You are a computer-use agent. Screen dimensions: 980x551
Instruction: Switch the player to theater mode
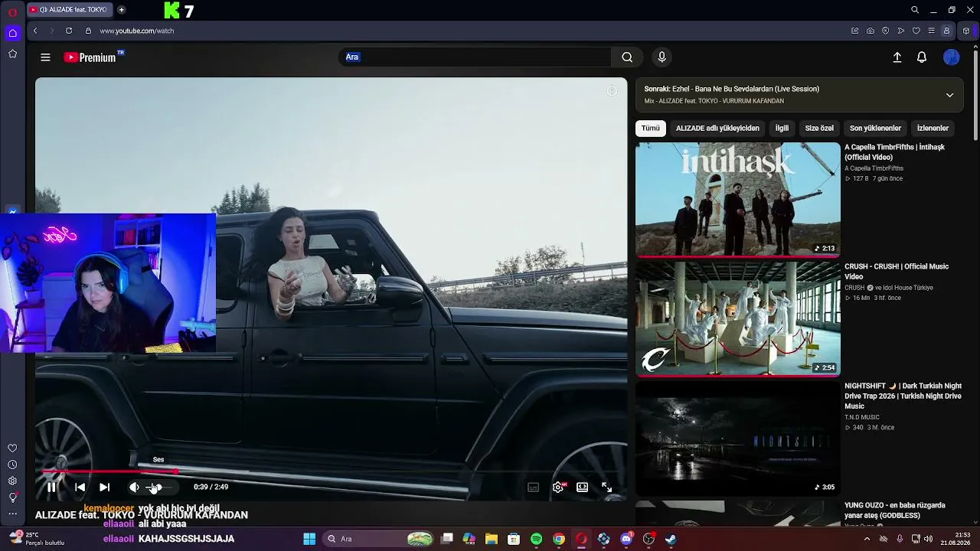point(583,487)
